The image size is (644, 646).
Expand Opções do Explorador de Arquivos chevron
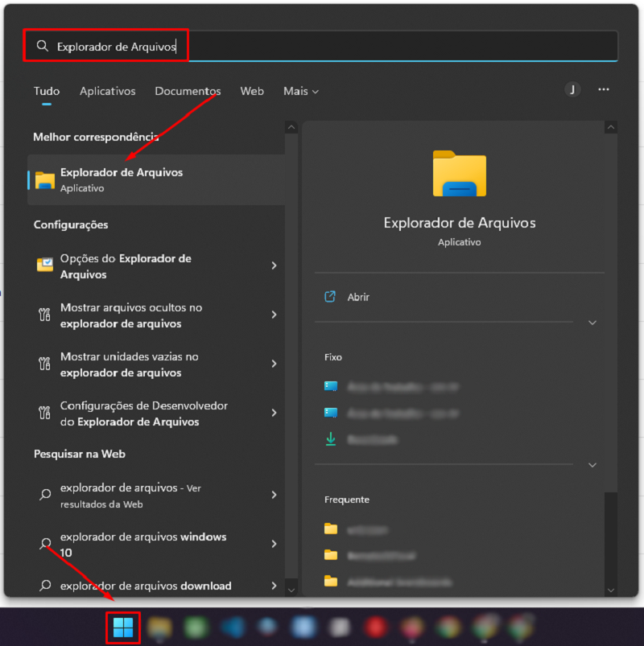click(275, 265)
